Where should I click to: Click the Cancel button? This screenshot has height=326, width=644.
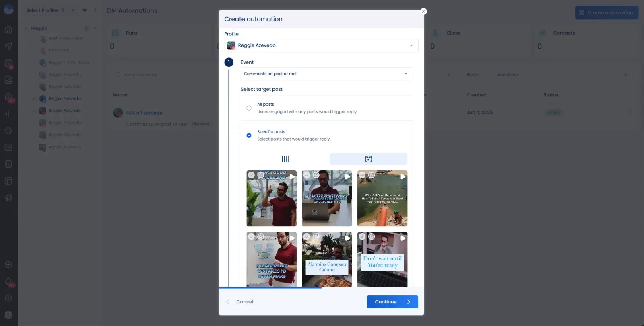[x=245, y=302]
